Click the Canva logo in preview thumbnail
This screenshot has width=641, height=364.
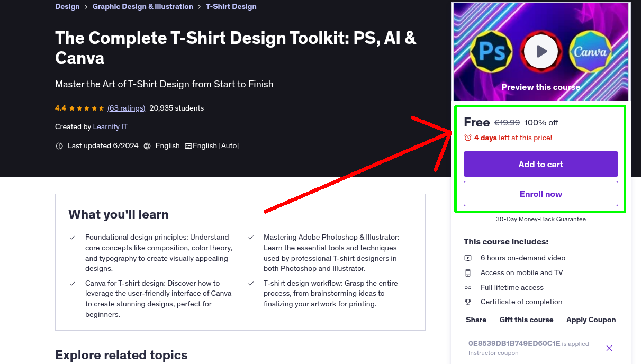591,52
